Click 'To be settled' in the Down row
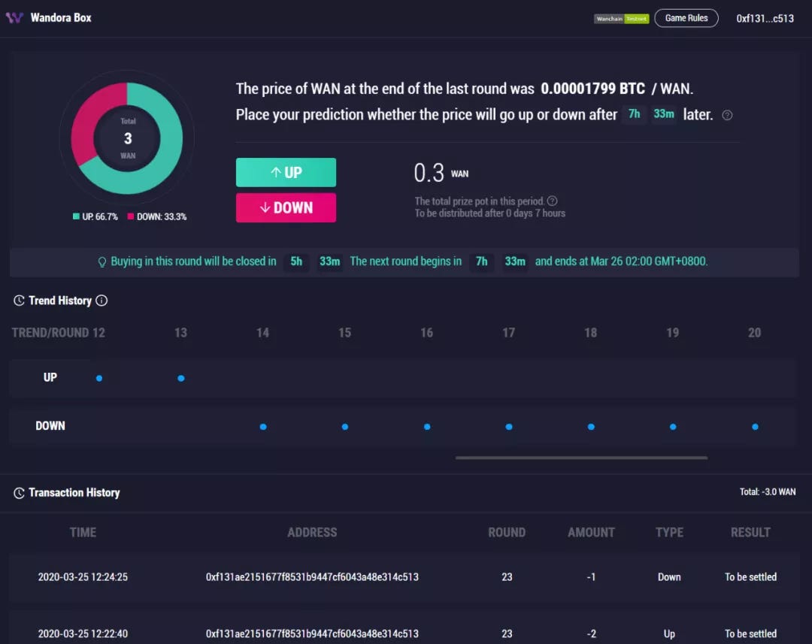 [750, 576]
